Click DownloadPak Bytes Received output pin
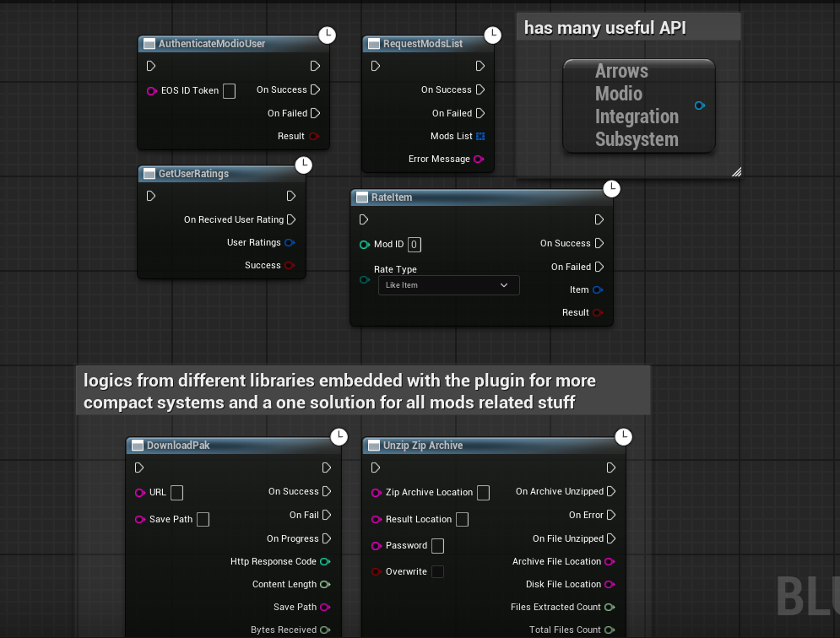The height and width of the screenshot is (638, 840). point(325,630)
